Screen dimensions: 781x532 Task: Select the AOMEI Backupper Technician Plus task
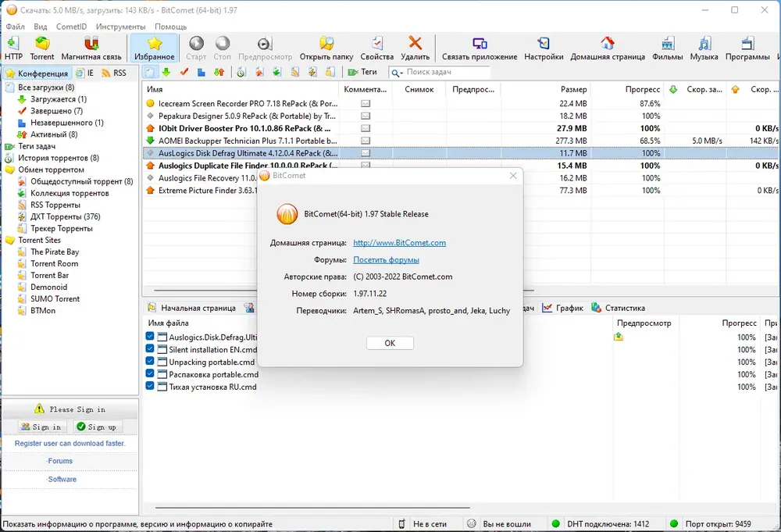pyautogui.click(x=461, y=141)
